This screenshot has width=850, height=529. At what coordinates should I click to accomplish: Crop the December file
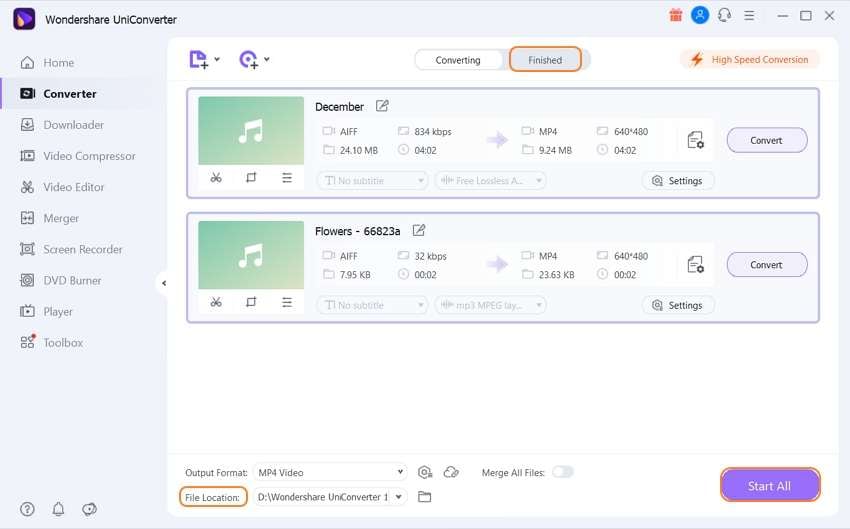pos(251,178)
